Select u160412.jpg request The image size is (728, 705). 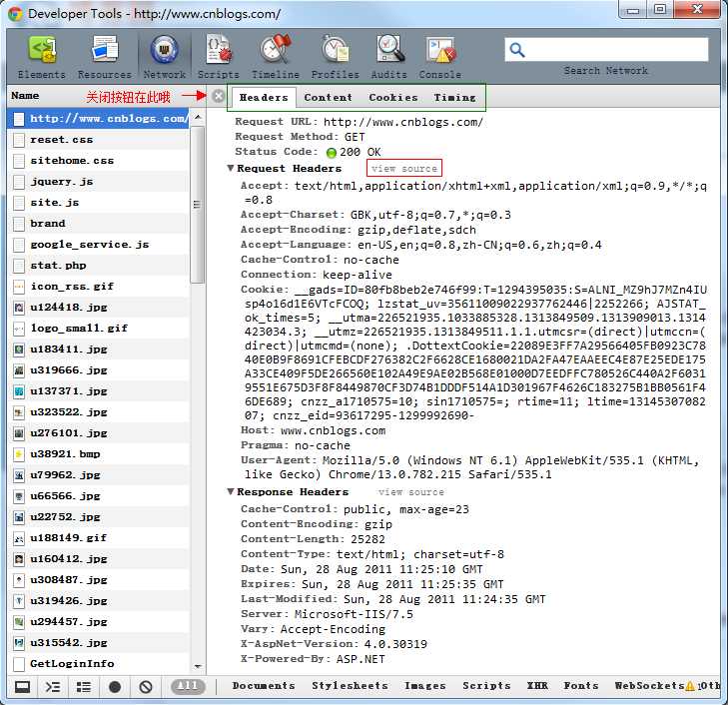coord(99,559)
